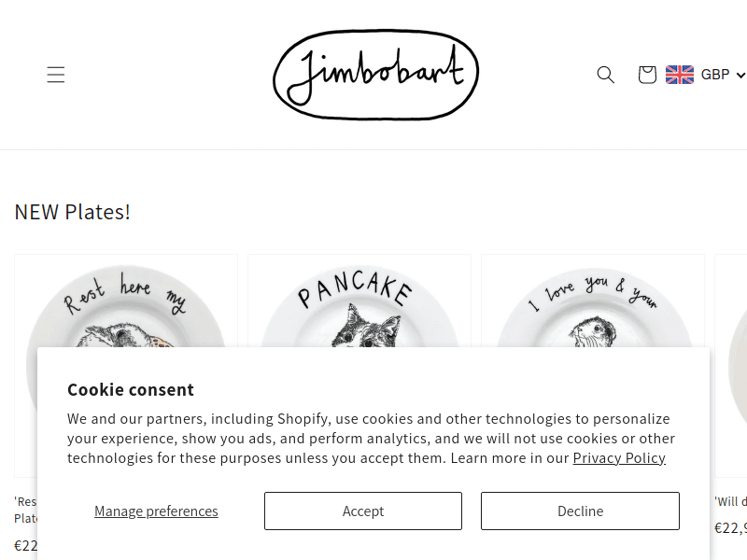Click the product title starting with 'Will d

pos(730,502)
